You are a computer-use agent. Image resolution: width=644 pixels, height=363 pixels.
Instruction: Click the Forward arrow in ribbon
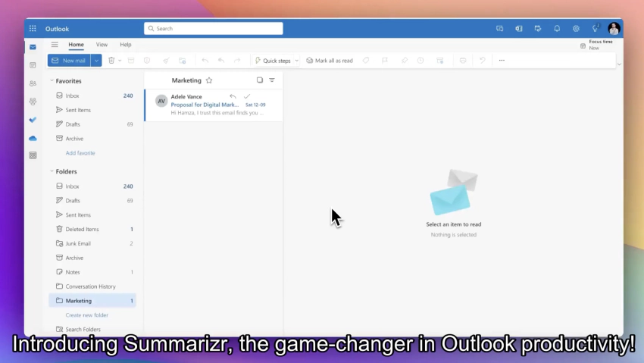237,61
